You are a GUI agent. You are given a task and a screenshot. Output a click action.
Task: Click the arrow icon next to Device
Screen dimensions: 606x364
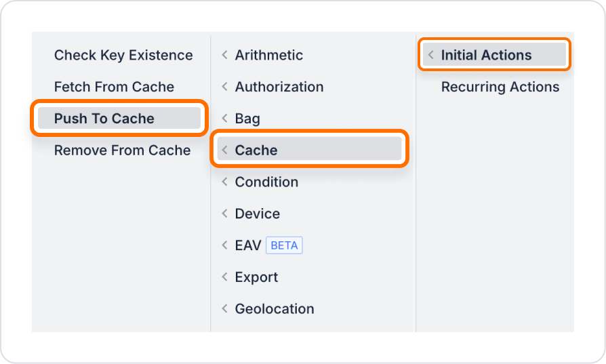coord(224,214)
